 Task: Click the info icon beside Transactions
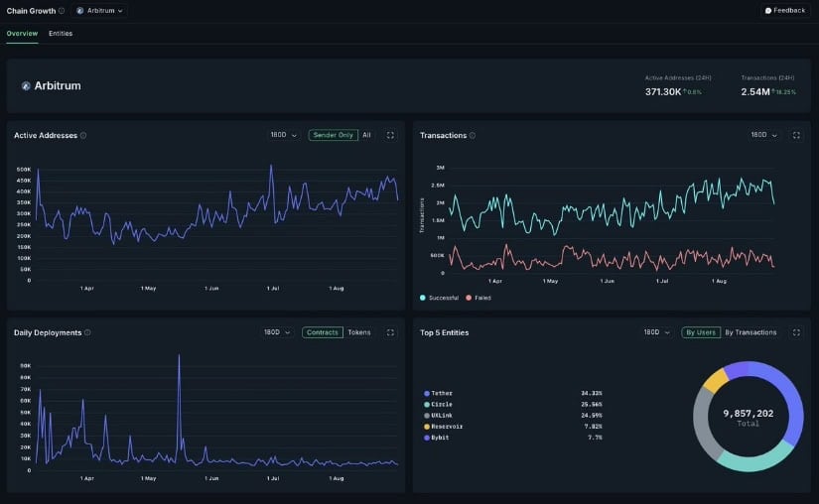pos(473,135)
